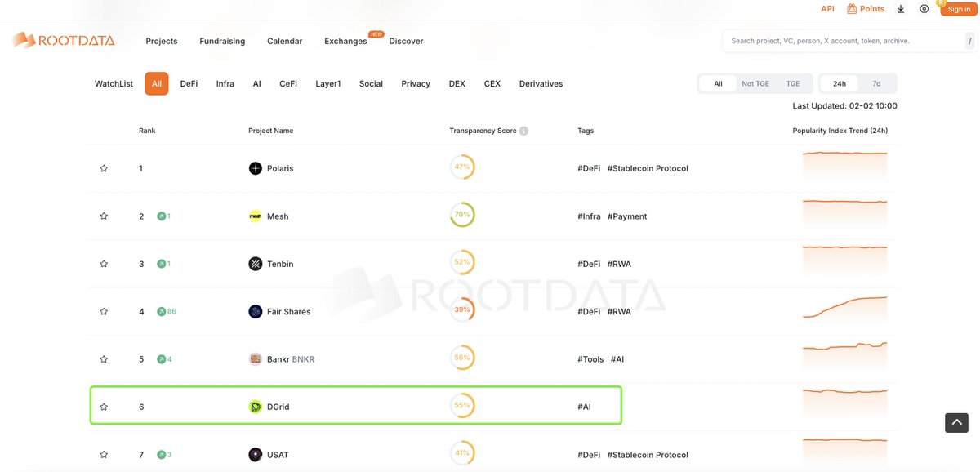
Task: Star the Bankr row for watchlist
Action: coord(104,359)
